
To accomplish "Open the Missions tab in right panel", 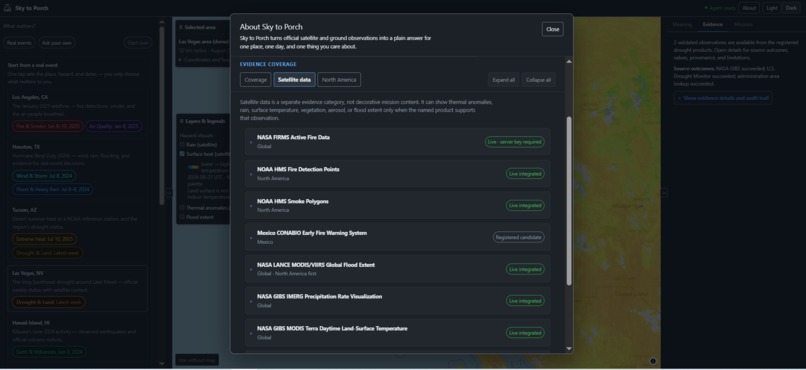I will (743, 24).
